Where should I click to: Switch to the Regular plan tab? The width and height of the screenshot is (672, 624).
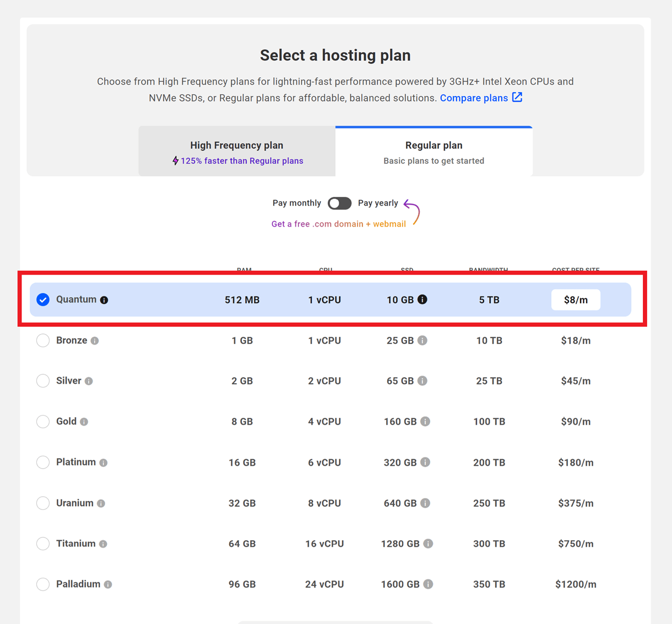pos(434,152)
